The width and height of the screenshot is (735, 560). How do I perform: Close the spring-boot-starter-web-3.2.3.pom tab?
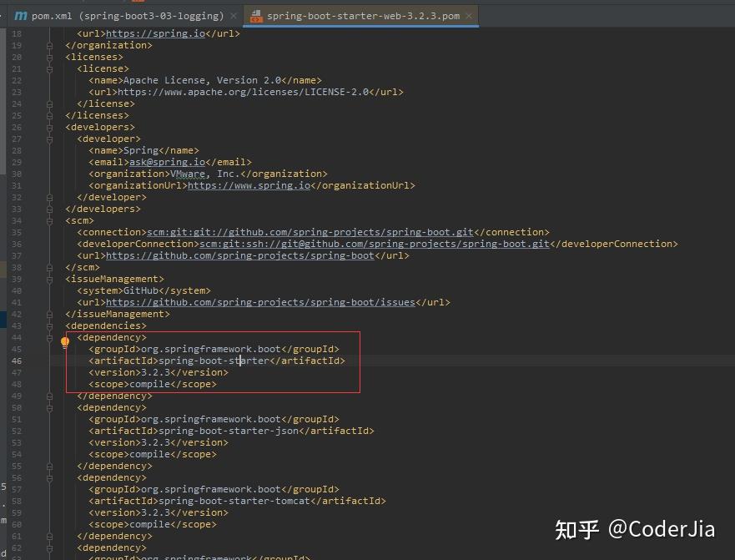point(469,16)
